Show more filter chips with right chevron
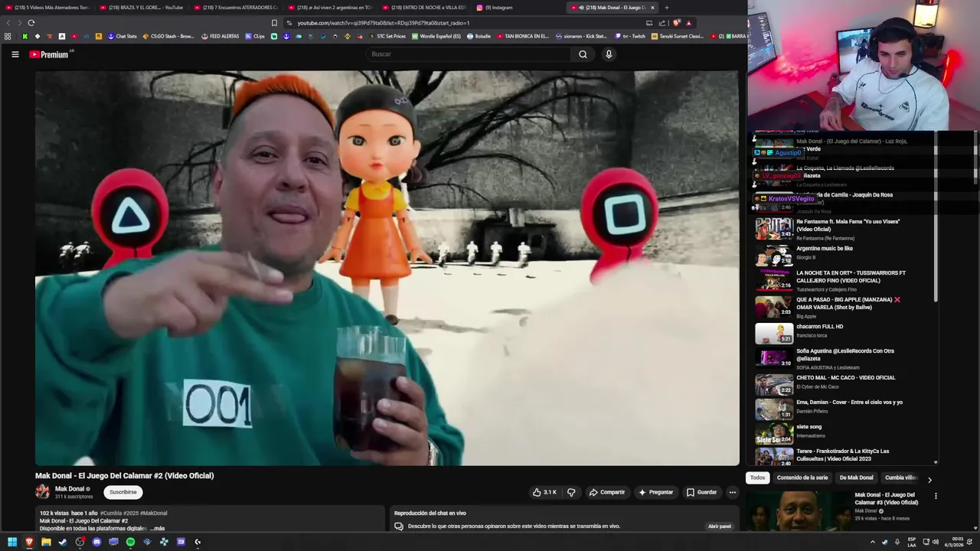 click(929, 480)
